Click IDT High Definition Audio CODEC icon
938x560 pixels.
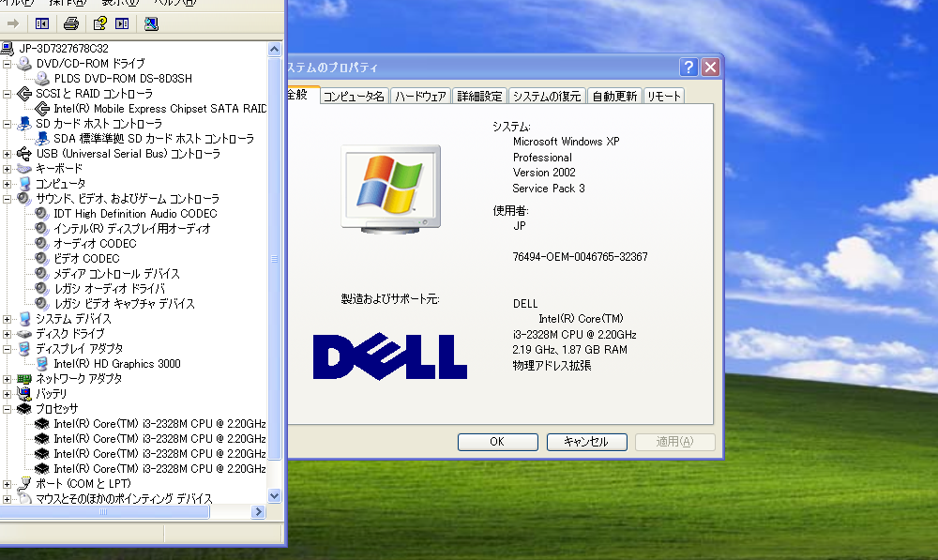pos(42,213)
